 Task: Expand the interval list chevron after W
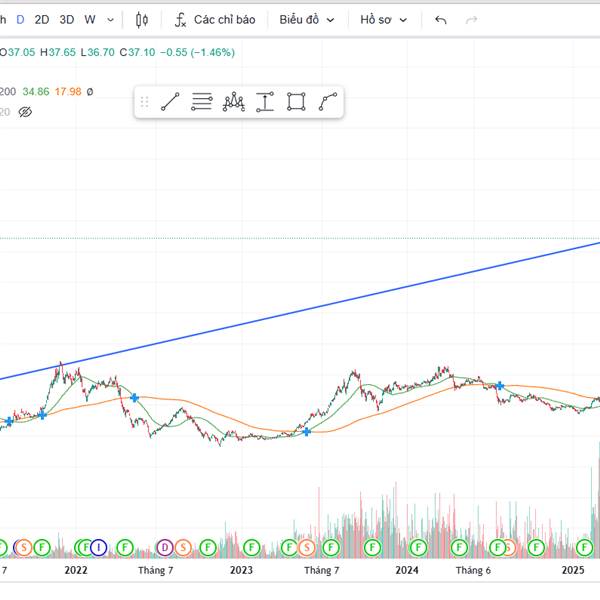pyautogui.click(x=110, y=20)
